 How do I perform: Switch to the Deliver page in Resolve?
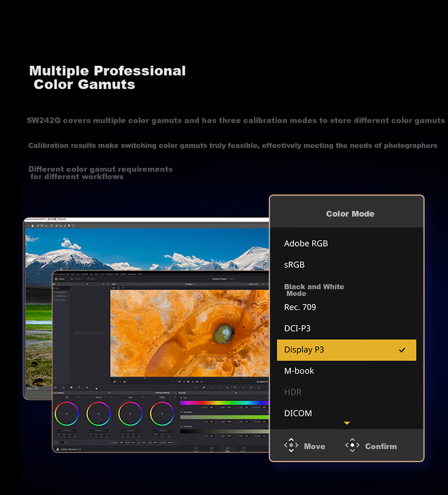click(243, 449)
